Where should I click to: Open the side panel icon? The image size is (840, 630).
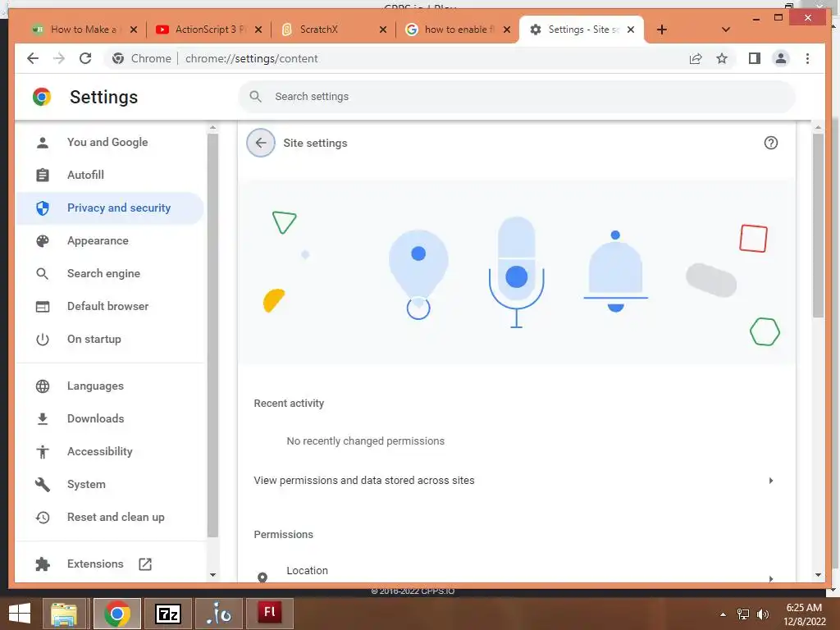coord(755,58)
